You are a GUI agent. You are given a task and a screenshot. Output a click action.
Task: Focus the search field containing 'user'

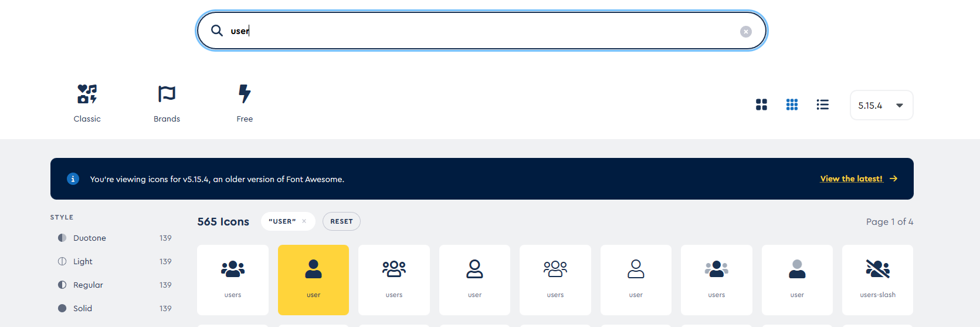coord(481,31)
